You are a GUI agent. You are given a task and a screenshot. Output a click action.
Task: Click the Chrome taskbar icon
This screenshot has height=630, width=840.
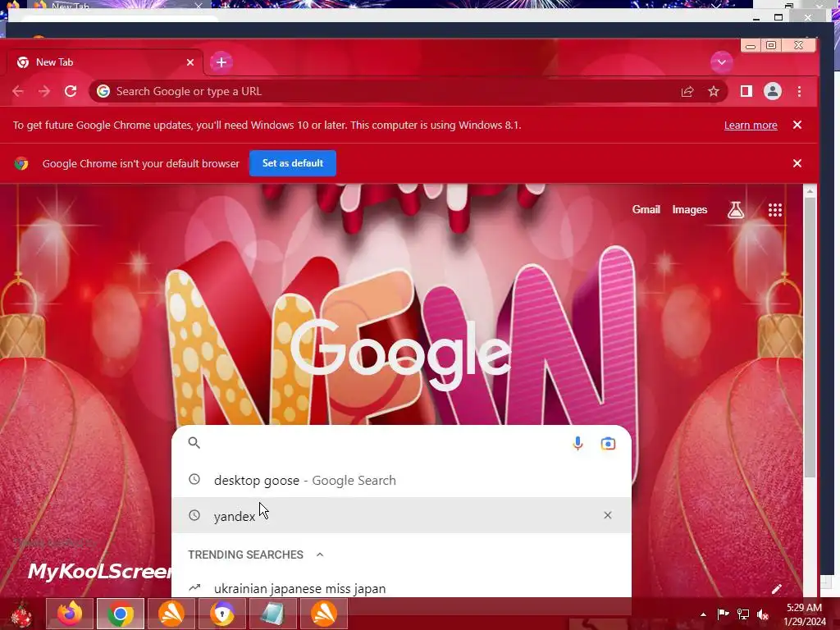click(121, 614)
